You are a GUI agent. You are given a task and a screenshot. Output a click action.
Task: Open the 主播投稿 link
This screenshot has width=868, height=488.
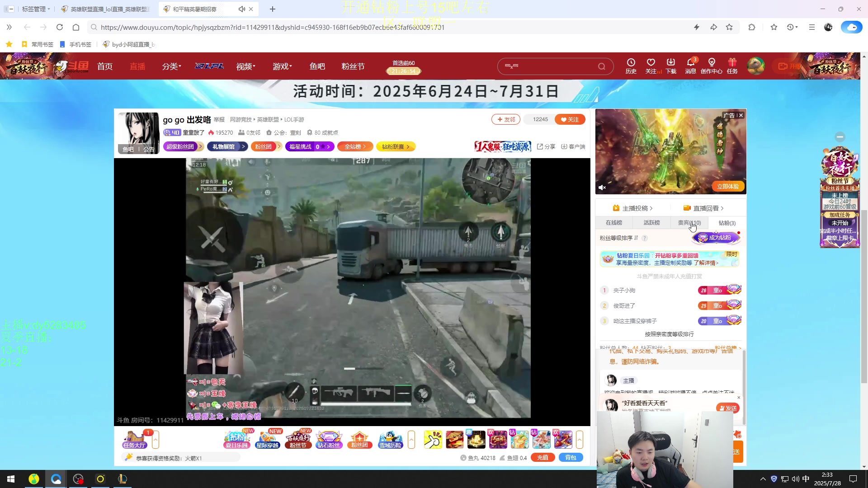[632, 208]
